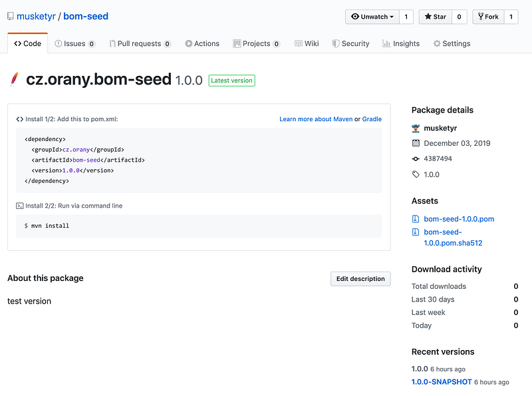Screen dimensions: 532x396
Task: Click the 1.0.0 entry in Recent versions
Action: point(420,369)
